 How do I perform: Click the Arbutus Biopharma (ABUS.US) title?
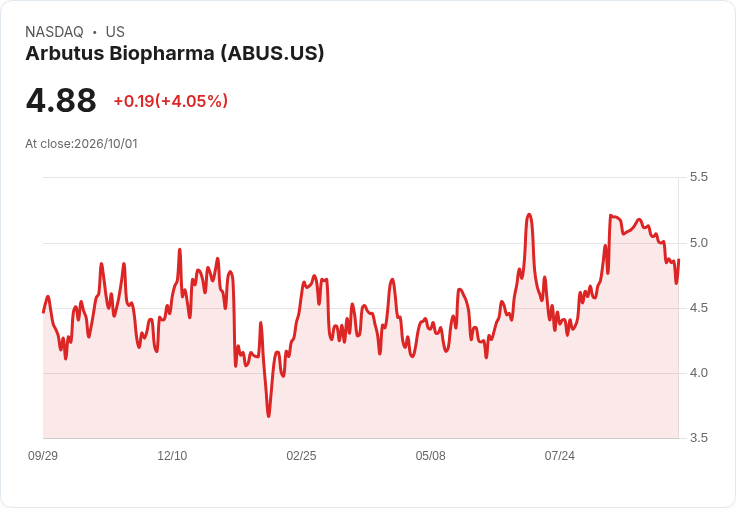175,53
